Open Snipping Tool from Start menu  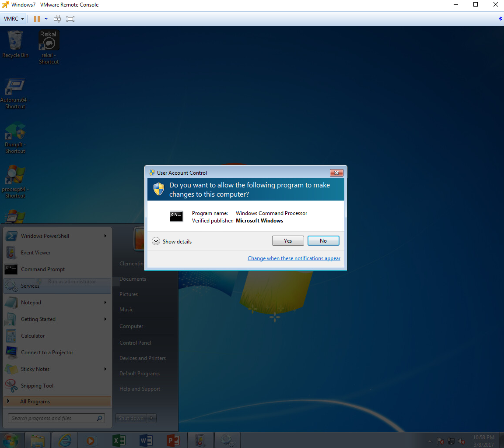tap(57, 386)
